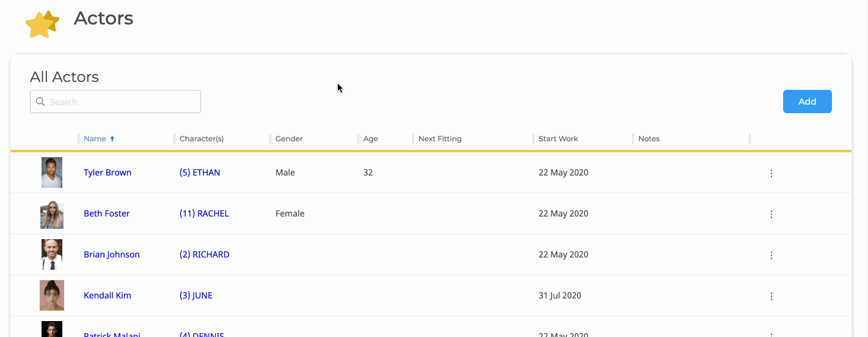
Task: Sort by Next Fitting column header
Action: click(440, 139)
